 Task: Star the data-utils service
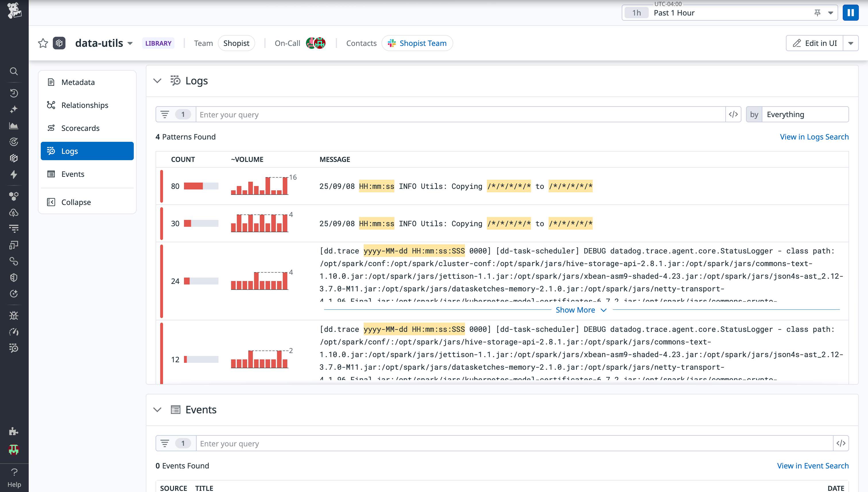click(x=42, y=43)
